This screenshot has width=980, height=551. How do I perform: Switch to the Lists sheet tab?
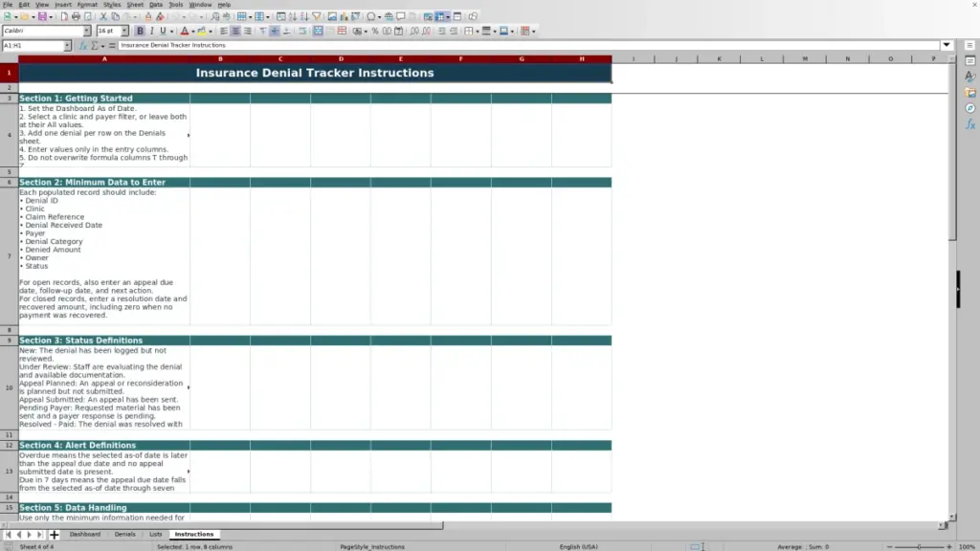[156, 534]
